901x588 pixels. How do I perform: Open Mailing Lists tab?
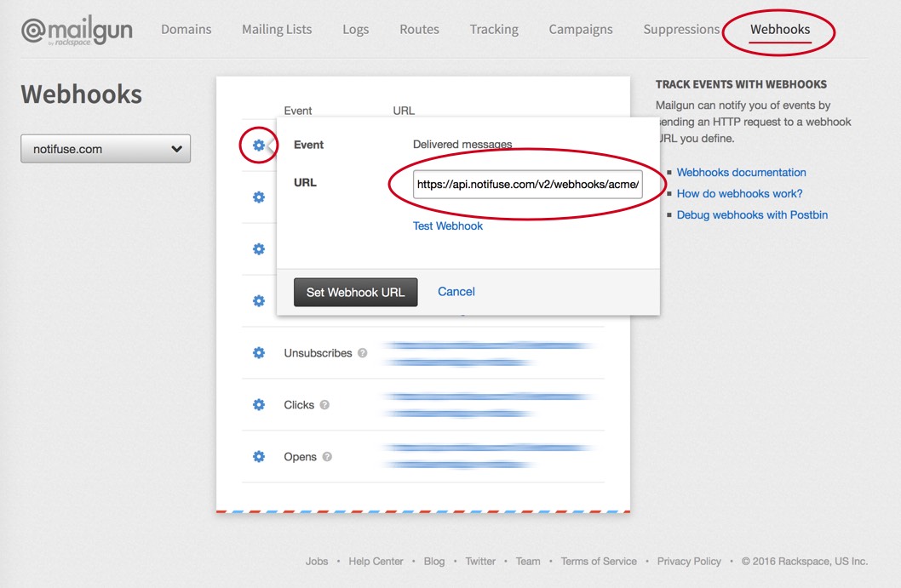[x=277, y=29]
